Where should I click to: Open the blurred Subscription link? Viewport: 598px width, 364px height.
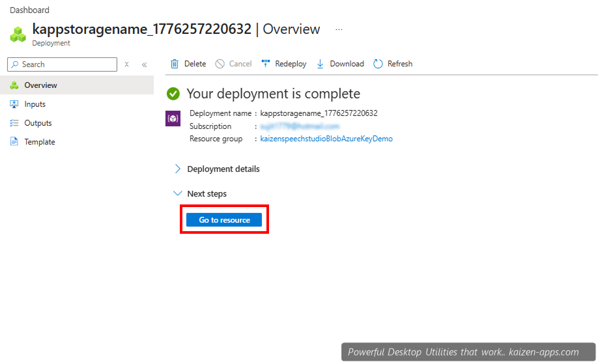(x=300, y=126)
